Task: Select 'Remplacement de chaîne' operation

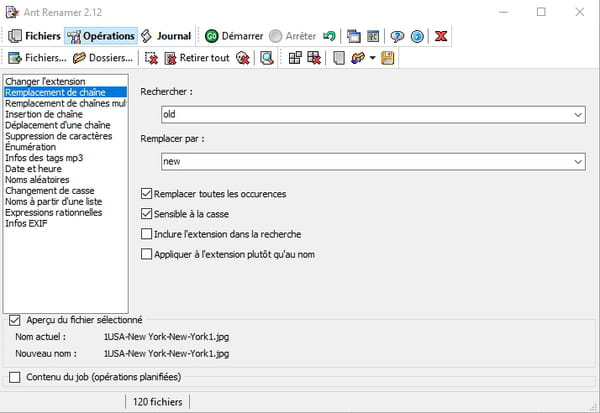Action: [65, 92]
